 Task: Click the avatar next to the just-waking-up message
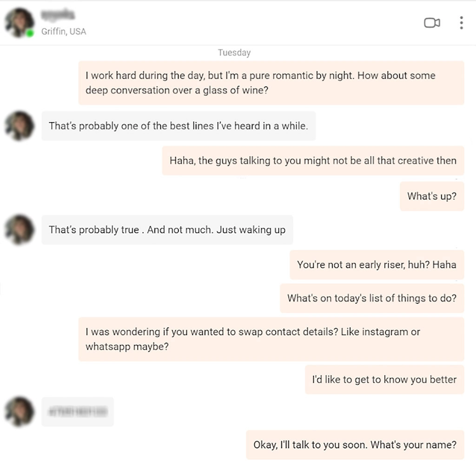[x=19, y=229]
